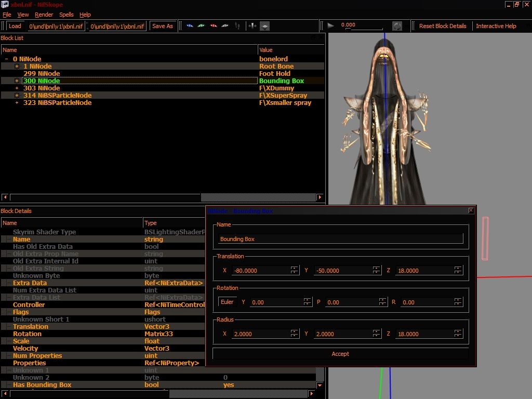Click the Translation X spinner arrows
This screenshot has height=399, width=532.
(294, 270)
